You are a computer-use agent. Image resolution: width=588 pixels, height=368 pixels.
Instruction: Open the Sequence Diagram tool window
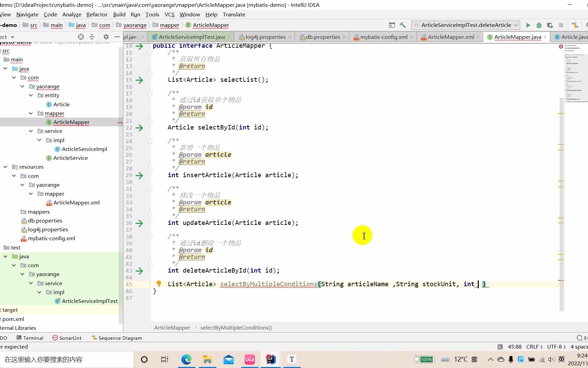coord(120,338)
